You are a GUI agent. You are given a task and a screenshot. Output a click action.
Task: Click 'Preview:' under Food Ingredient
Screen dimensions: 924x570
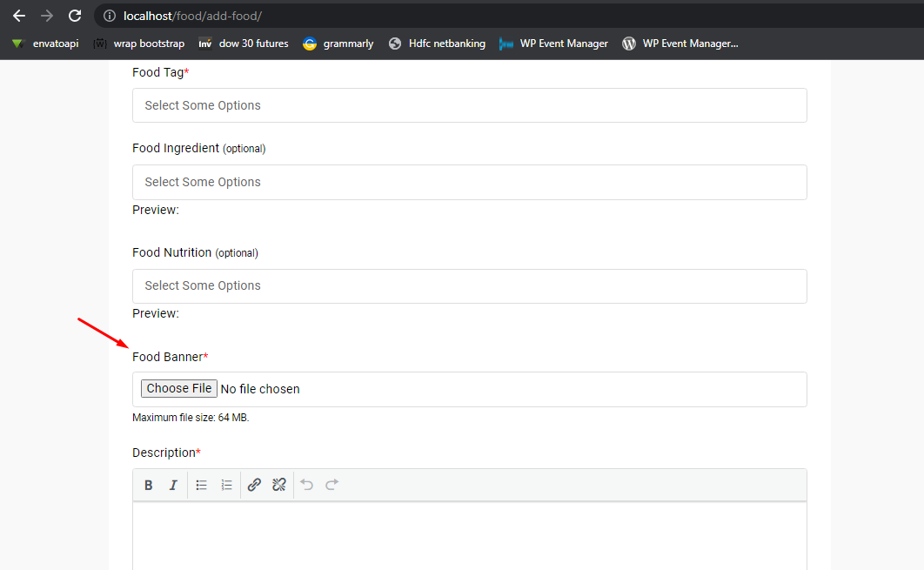(156, 210)
